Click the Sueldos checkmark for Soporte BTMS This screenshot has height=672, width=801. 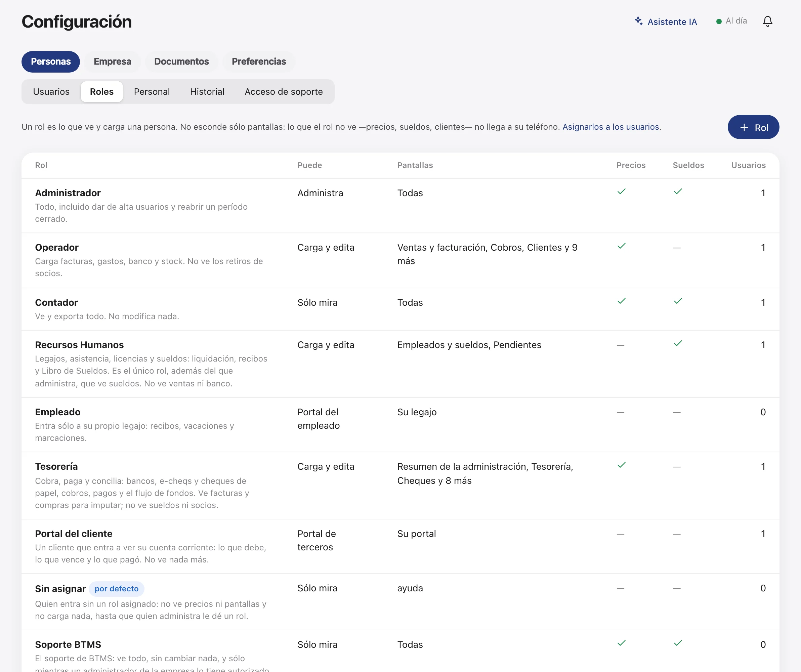coord(677,643)
